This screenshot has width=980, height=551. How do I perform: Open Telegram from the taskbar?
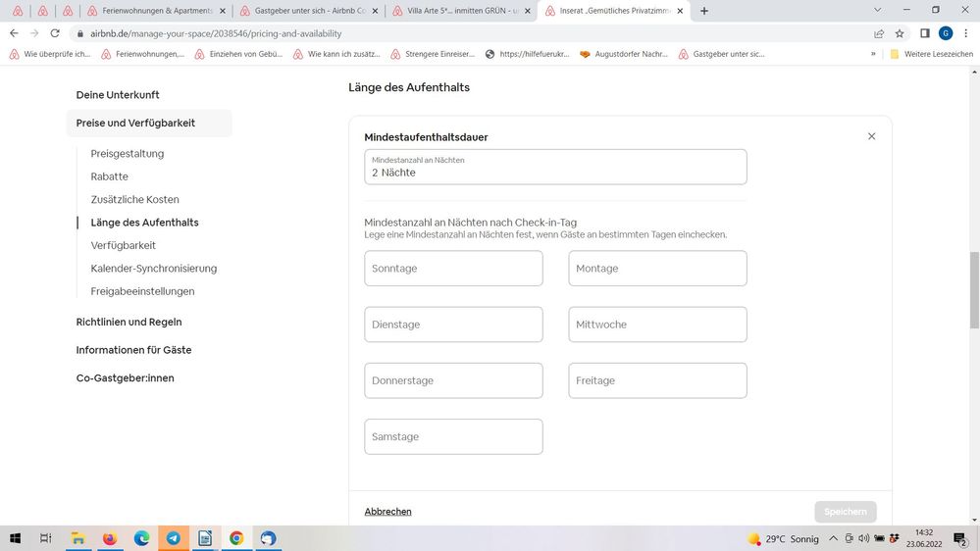tap(174, 538)
